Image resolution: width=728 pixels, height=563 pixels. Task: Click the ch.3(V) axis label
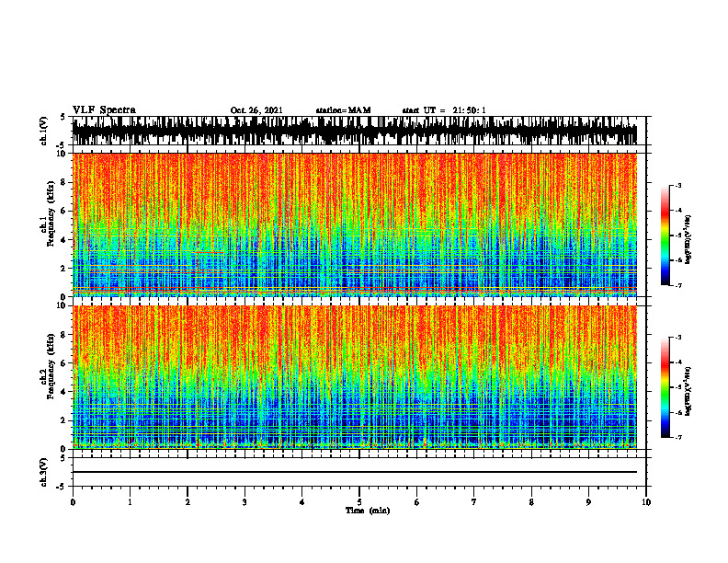(44, 472)
